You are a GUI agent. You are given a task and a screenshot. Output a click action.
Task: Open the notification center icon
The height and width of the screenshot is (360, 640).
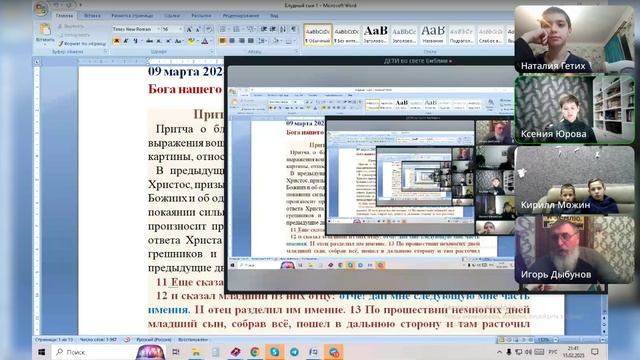coord(595,352)
